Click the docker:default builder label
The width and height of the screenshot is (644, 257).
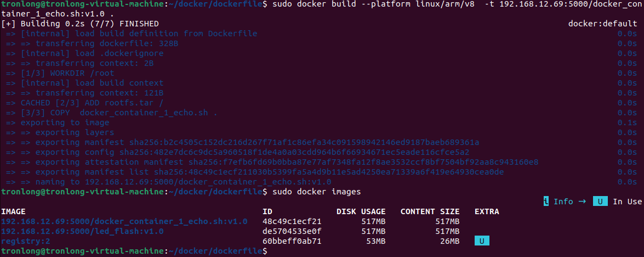point(602,24)
